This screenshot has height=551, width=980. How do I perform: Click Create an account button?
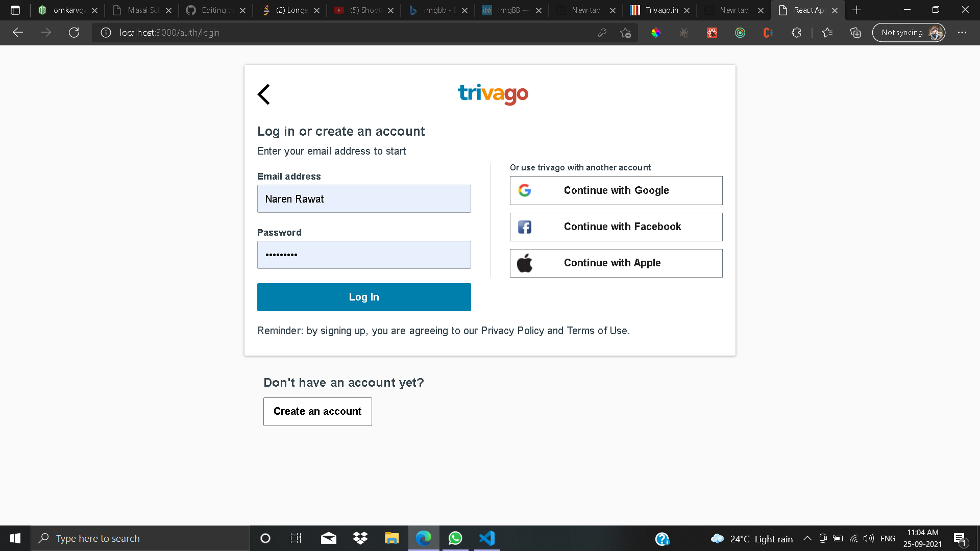[x=317, y=412]
